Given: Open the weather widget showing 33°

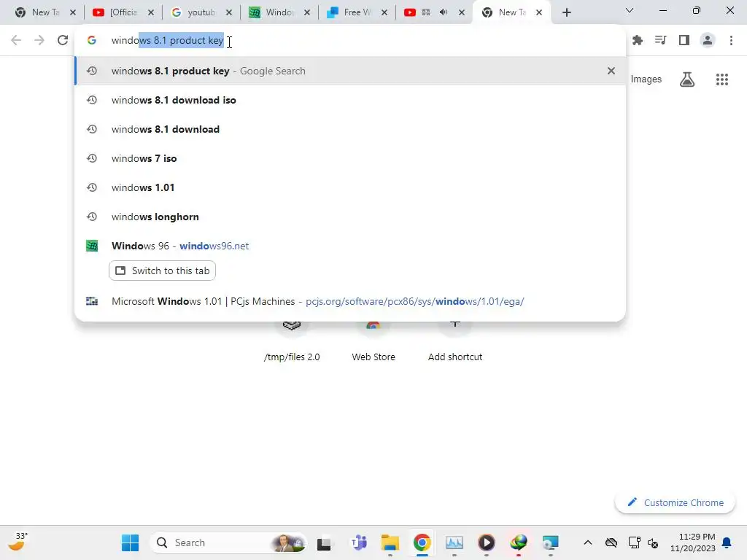Looking at the screenshot, I should pos(18,542).
